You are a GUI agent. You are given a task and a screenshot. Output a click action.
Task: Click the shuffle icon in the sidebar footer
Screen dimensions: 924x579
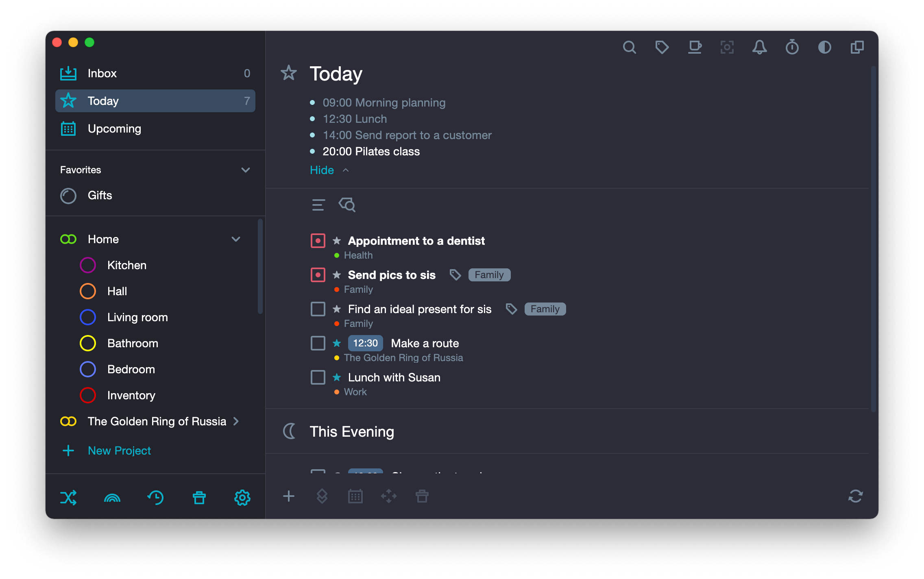coord(68,498)
